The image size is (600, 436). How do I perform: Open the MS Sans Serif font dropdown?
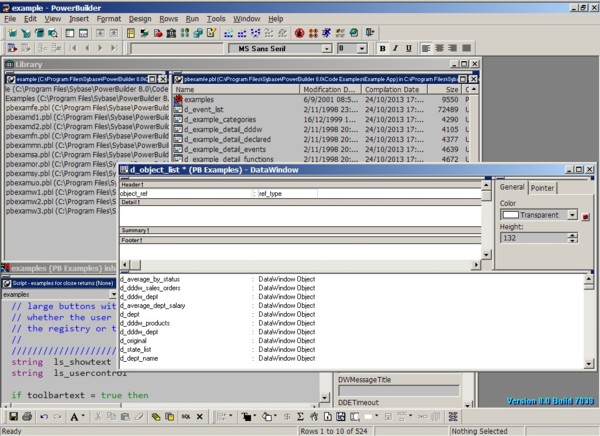point(326,49)
